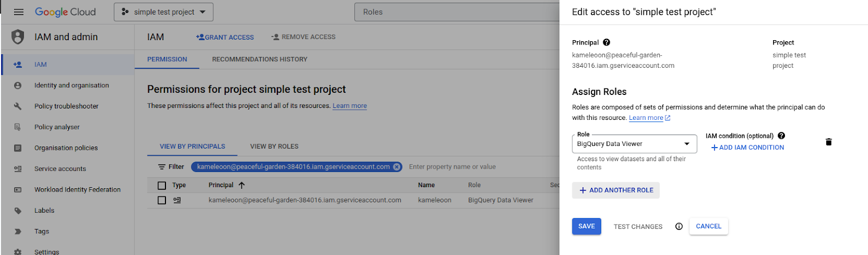Click the Google Cloud logo
868x255 pixels.
pyautogui.click(x=65, y=12)
